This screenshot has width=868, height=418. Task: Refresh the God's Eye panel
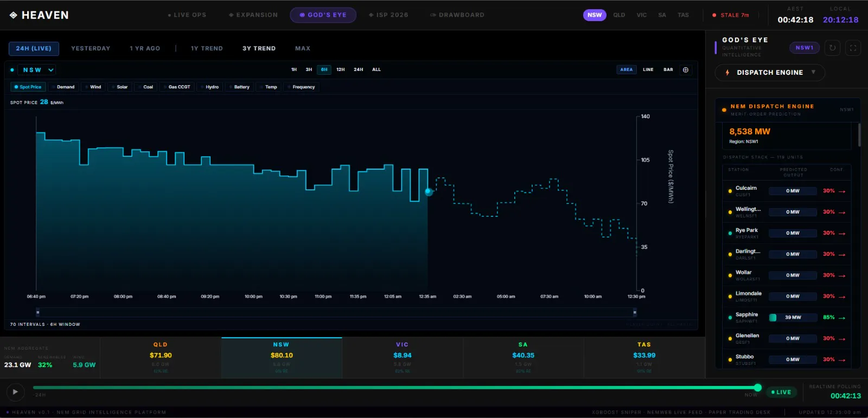(832, 48)
